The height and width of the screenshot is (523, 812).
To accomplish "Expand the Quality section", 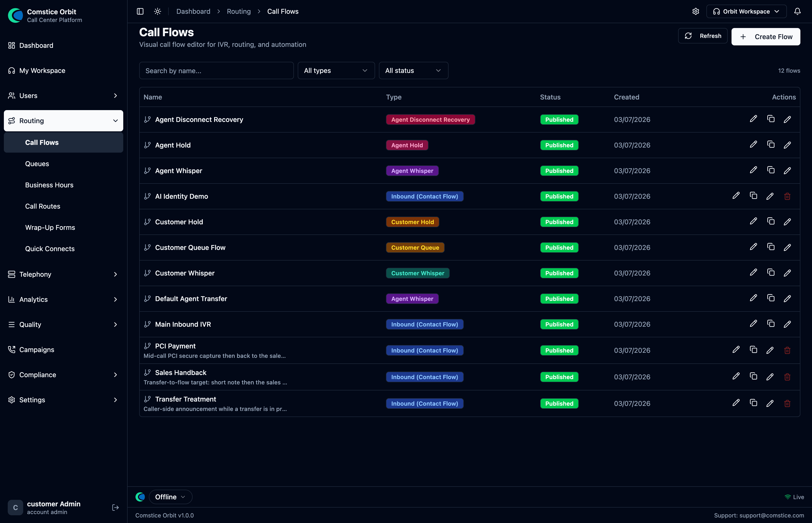I will (63, 325).
